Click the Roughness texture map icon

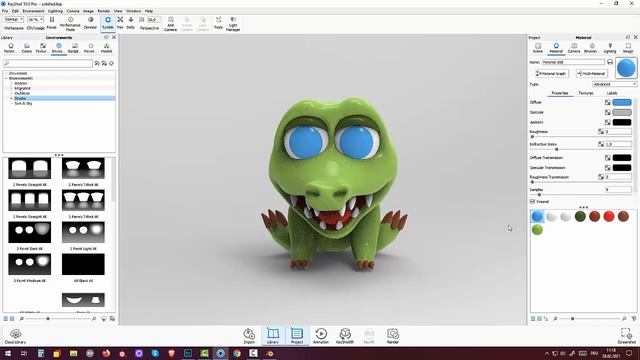(x=601, y=131)
